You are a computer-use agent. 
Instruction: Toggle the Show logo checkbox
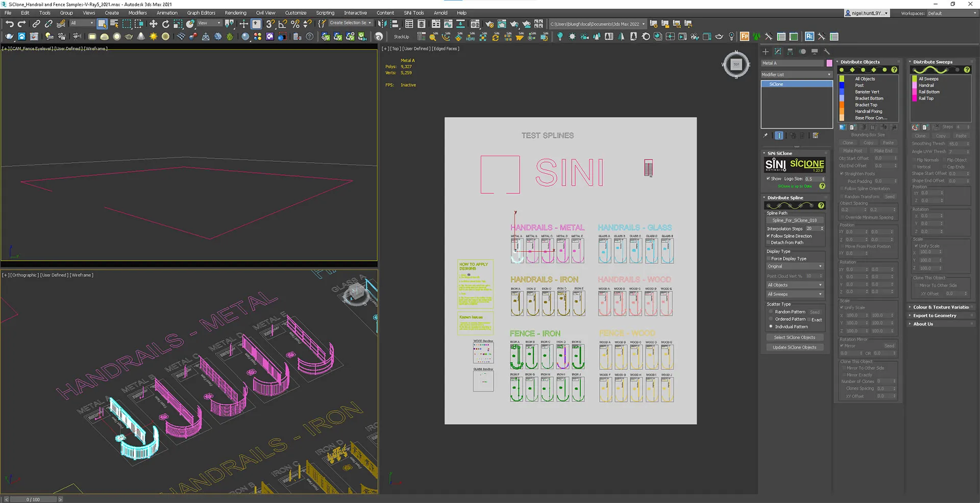point(768,179)
